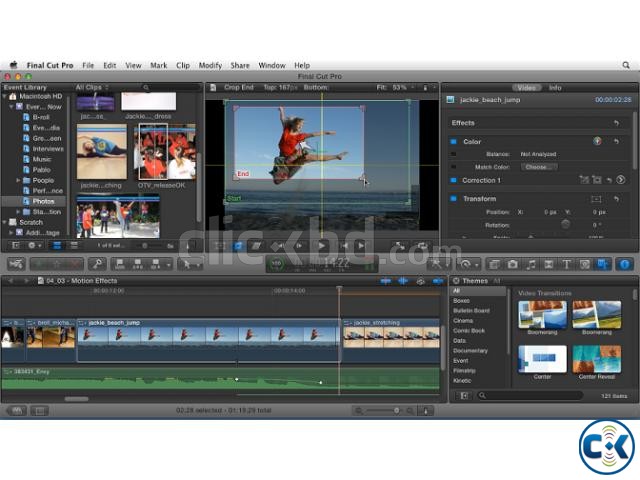Show the Music and Sound browser

531,264
